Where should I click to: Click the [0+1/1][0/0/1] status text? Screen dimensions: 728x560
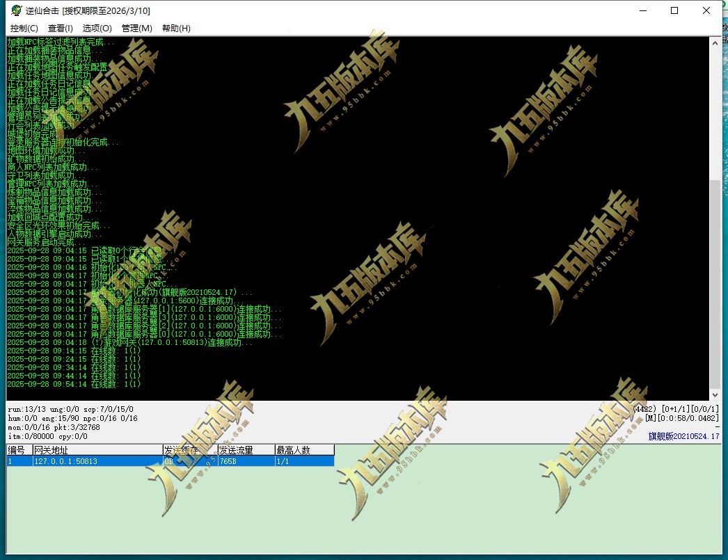(690, 409)
